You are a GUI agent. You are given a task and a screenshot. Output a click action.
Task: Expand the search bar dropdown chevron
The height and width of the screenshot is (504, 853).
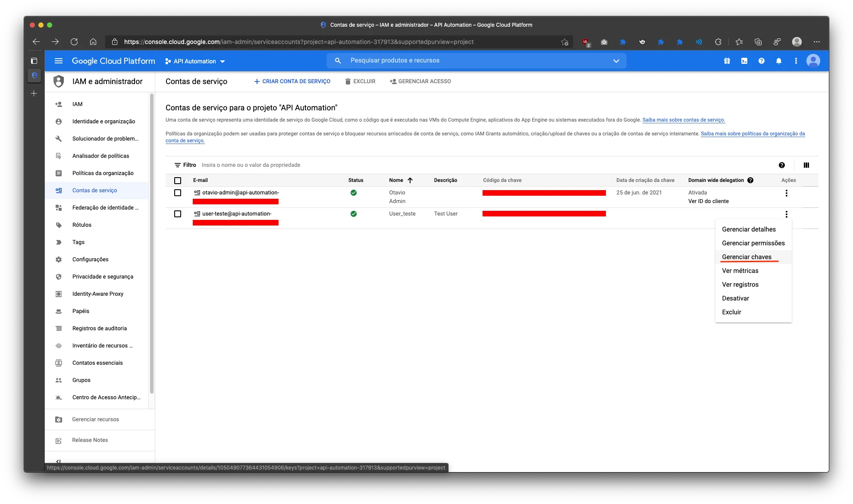point(616,61)
